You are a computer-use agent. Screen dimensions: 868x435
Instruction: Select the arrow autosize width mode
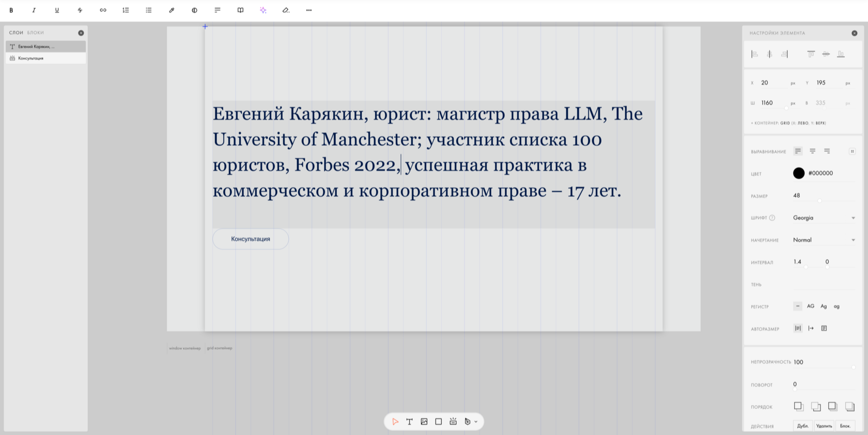coord(811,329)
